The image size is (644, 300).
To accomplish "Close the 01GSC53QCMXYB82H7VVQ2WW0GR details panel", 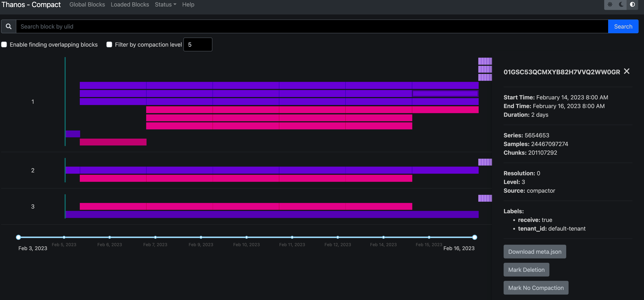I will coord(627,71).
